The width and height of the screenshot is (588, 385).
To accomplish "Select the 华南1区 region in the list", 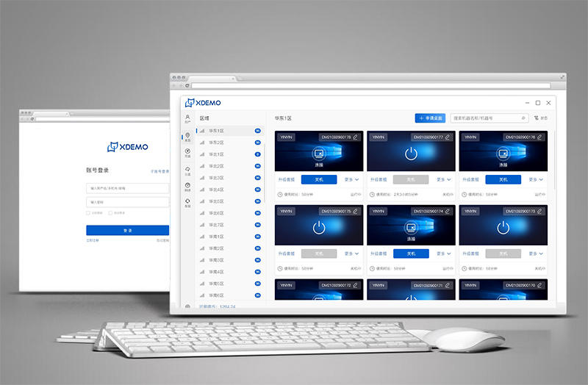I will pyautogui.click(x=229, y=237).
